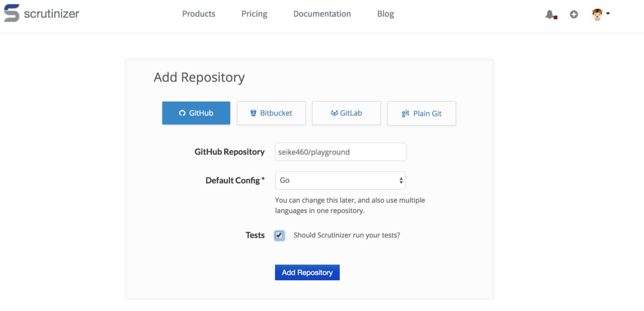The width and height of the screenshot is (644, 311).
Task: Focus the GitHub Repository input field
Action: (340, 152)
